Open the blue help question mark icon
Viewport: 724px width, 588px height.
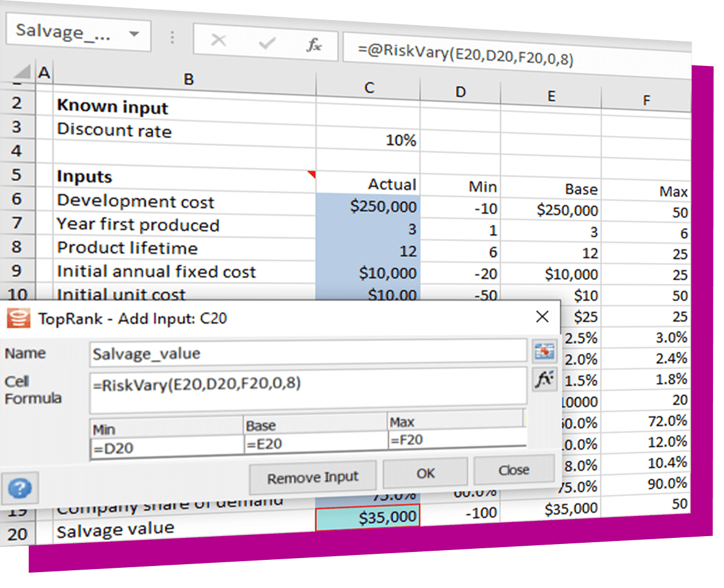click(20, 488)
